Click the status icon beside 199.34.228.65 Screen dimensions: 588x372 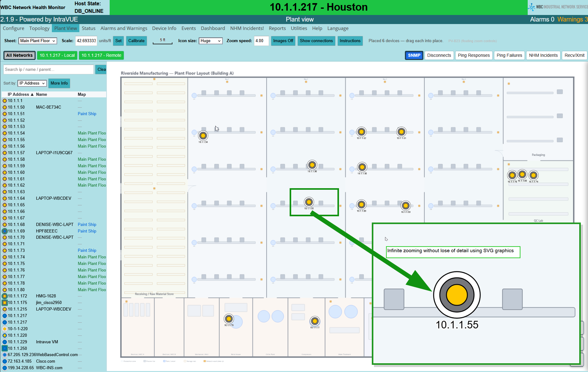pos(5,368)
